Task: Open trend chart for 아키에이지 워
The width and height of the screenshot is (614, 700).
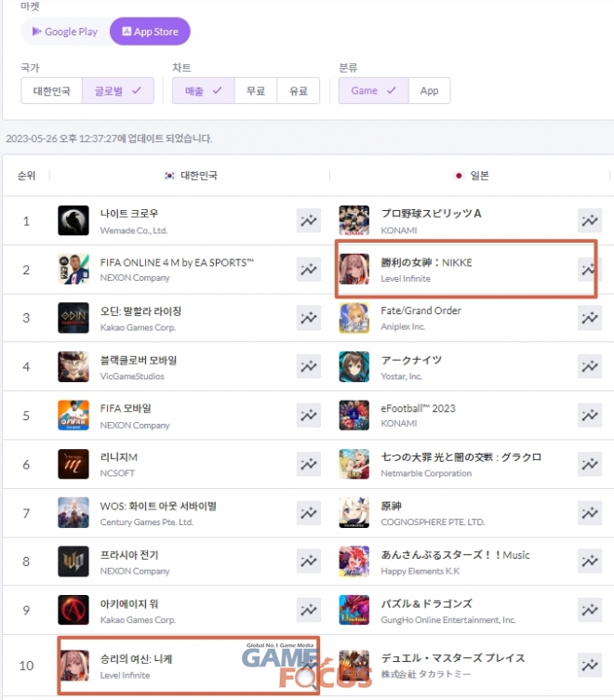Action: 309,610
